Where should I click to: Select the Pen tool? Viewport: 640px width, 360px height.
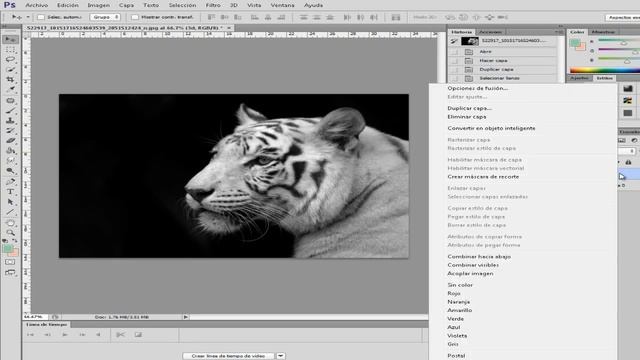coord(10,182)
